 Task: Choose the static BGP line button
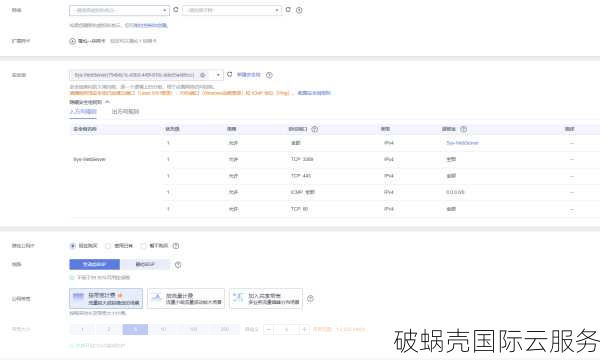click(x=145, y=264)
